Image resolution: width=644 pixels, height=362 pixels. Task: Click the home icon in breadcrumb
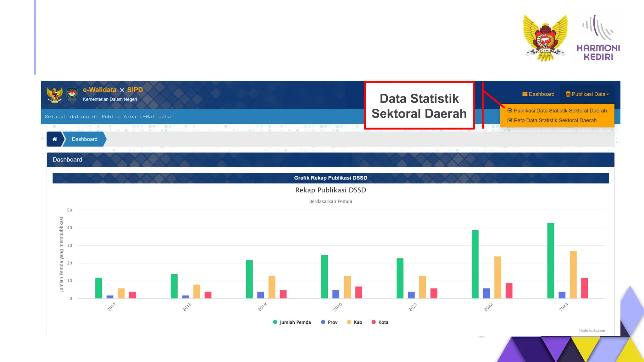[55, 139]
